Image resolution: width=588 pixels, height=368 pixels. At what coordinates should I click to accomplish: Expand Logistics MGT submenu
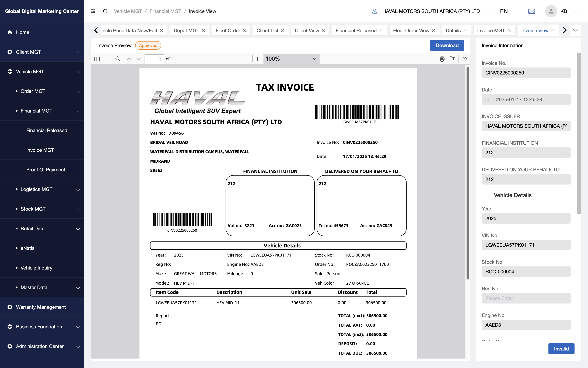point(42,189)
